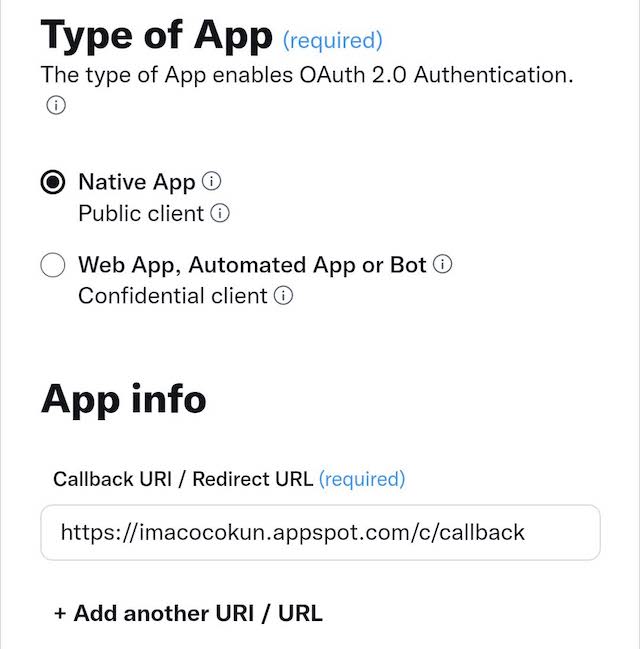
Task: Click the Confidential client subtitle text
Action: tap(173, 296)
